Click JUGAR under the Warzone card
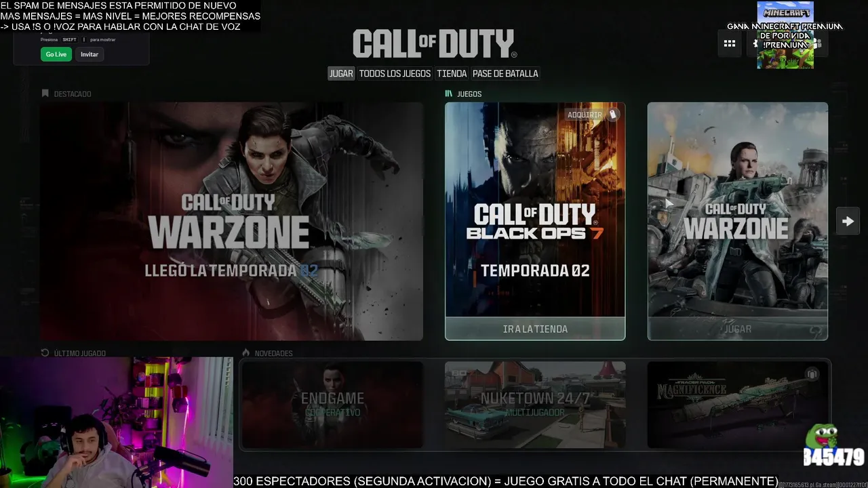This screenshot has height=488, width=868. click(x=738, y=329)
